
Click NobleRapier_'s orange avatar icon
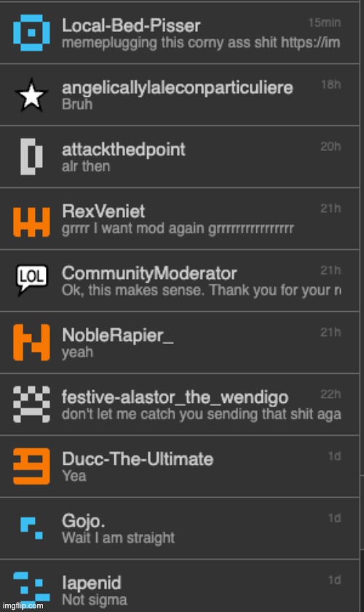tap(31, 342)
